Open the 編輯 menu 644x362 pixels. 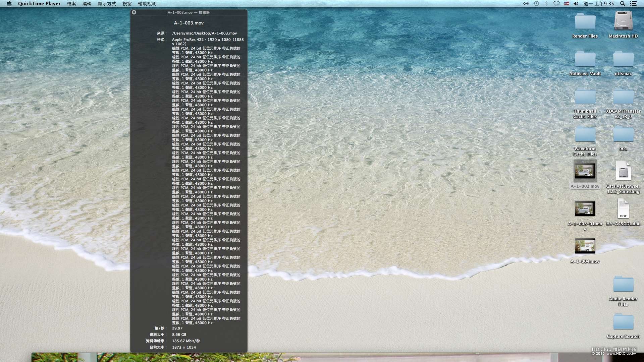[x=87, y=4]
